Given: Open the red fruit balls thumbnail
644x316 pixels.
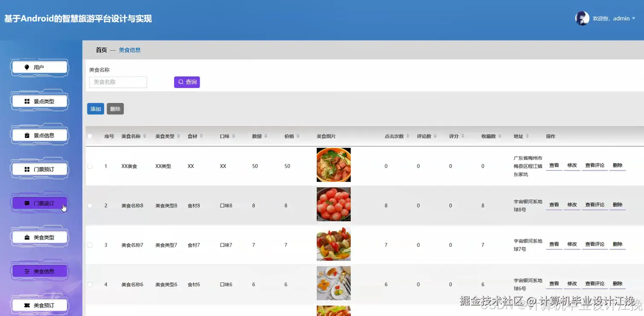Looking at the screenshot, I should point(334,205).
